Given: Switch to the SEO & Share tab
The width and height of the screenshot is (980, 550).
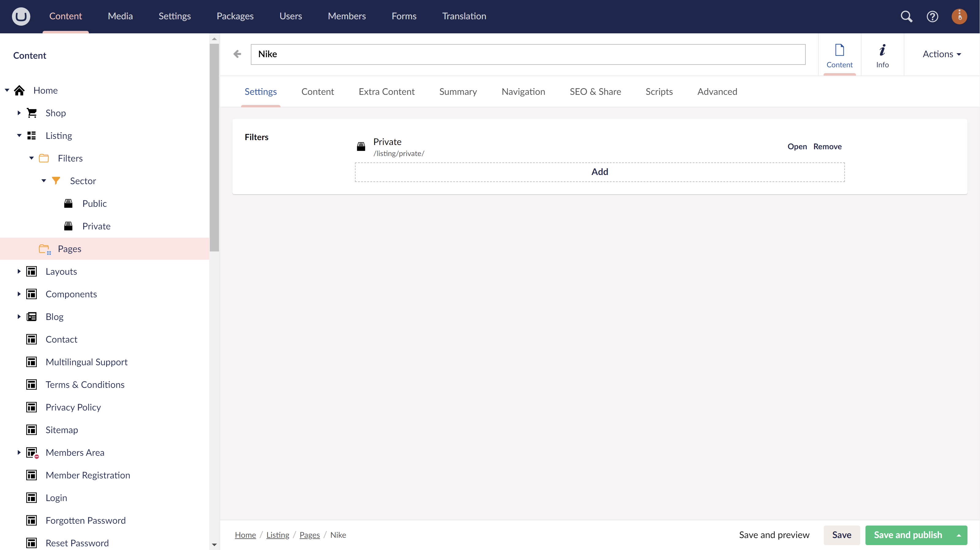Looking at the screenshot, I should tap(595, 91).
